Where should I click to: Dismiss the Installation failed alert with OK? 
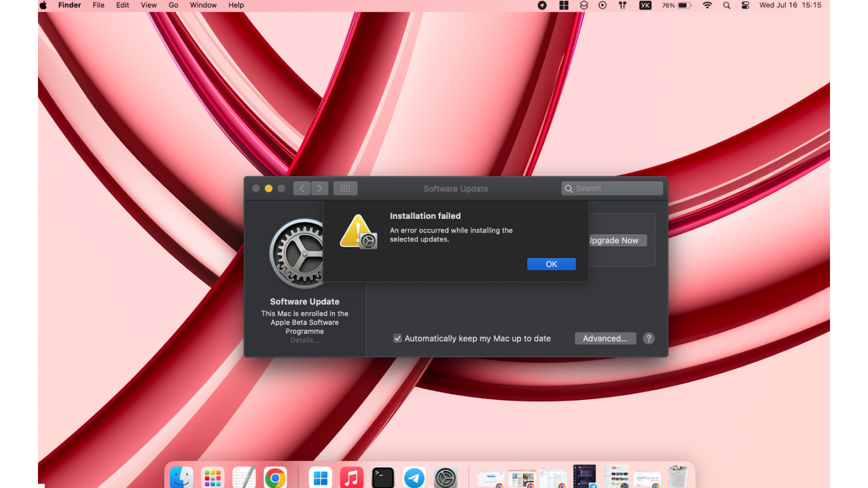pyautogui.click(x=551, y=264)
